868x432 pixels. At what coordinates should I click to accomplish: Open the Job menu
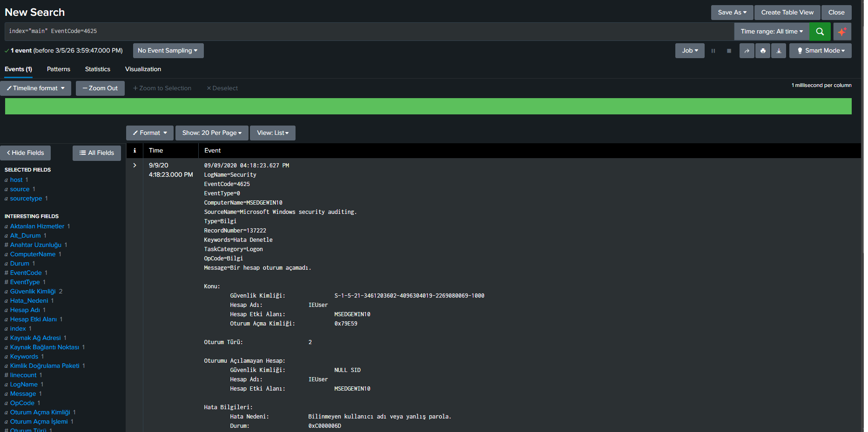[x=690, y=51]
